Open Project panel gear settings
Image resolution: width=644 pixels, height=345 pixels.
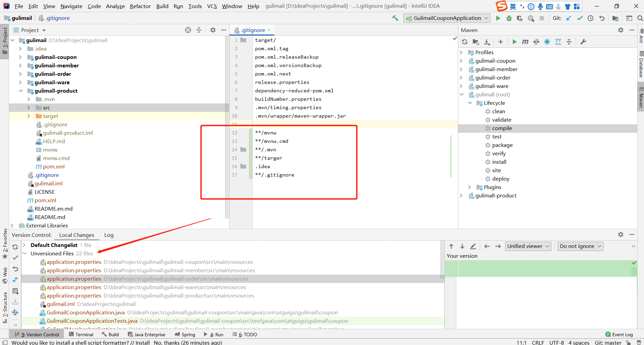(x=213, y=30)
